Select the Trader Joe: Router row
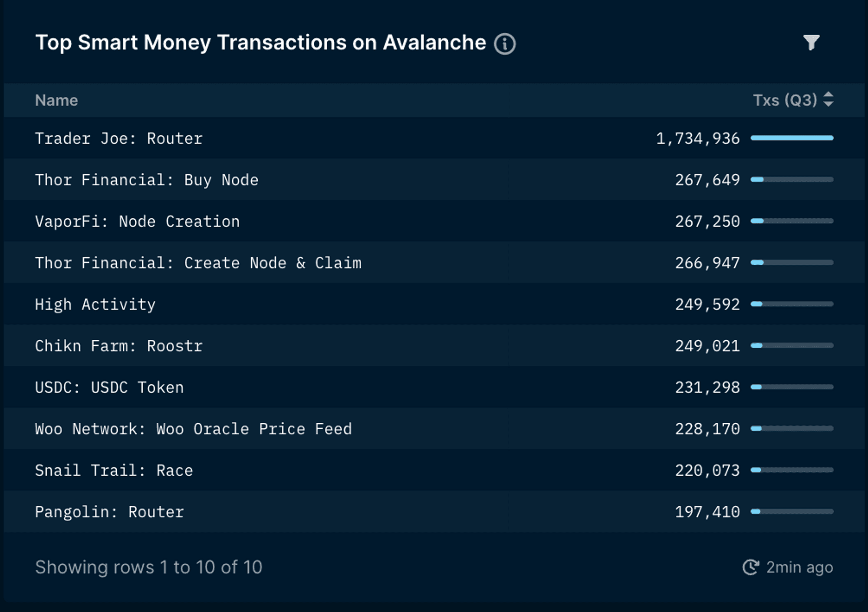868x612 pixels. coord(434,138)
